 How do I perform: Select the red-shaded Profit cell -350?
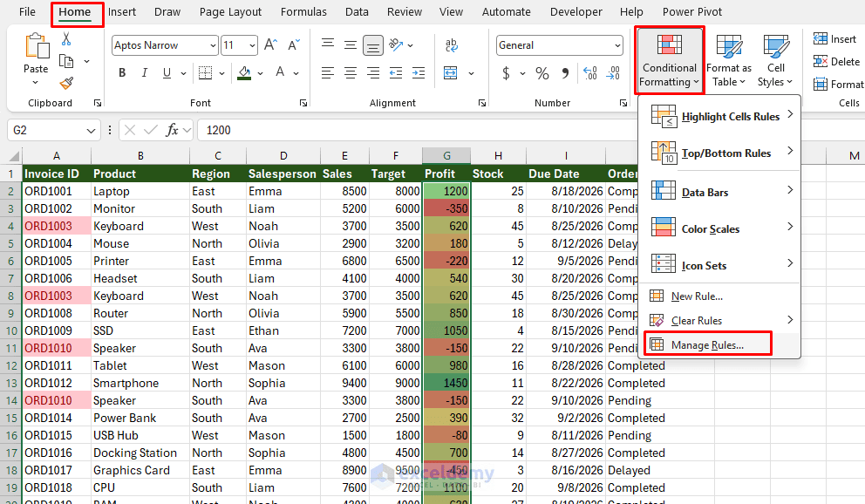pyautogui.click(x=446, y=208)
